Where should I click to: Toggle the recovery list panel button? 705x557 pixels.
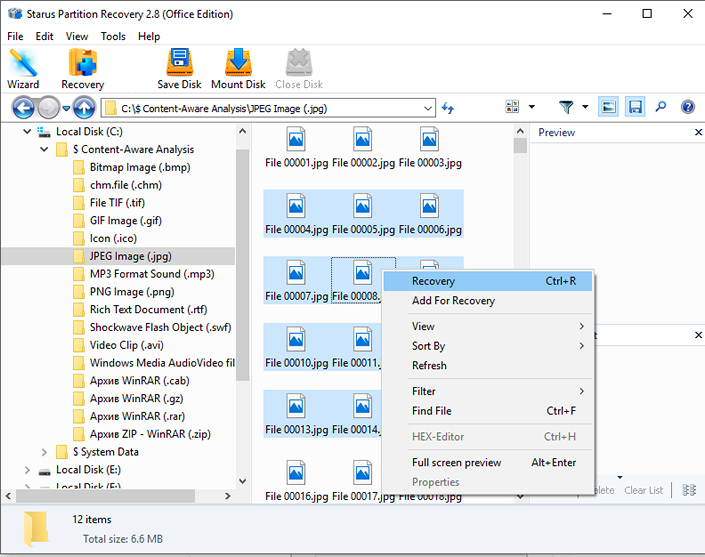pos(635,107)
